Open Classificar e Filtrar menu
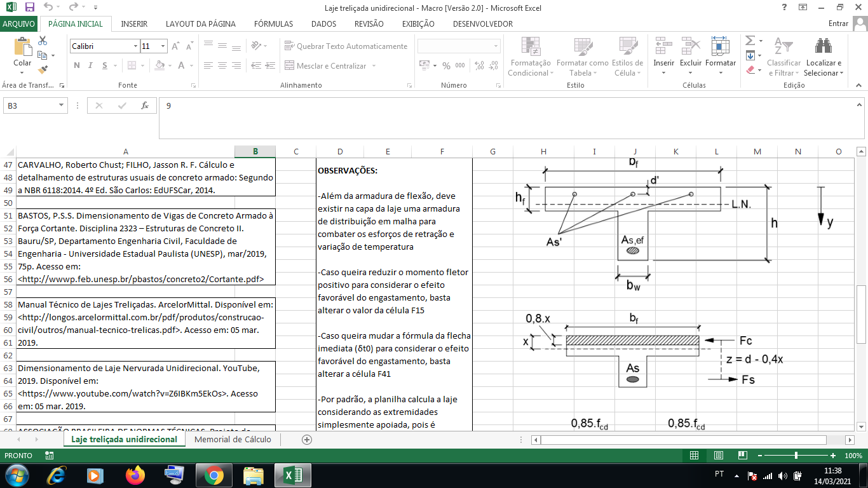The width and height of the screenshot is (868, 488). (783, 56)
